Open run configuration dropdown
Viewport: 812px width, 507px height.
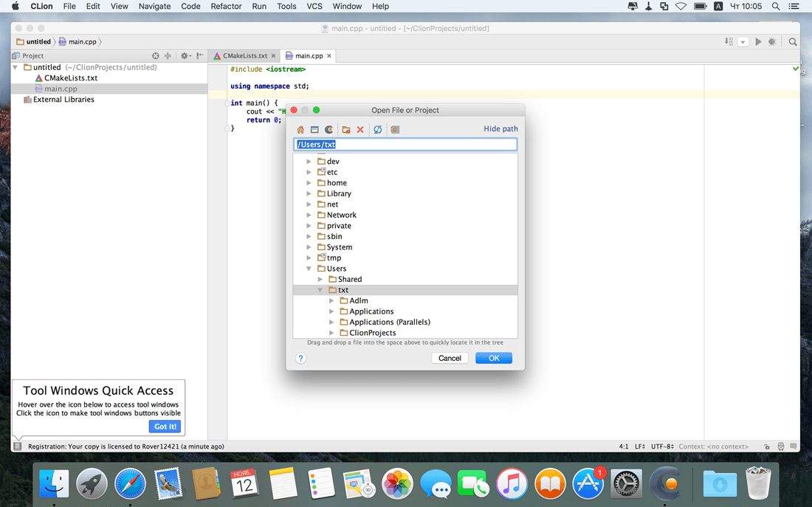pos(743,42)
